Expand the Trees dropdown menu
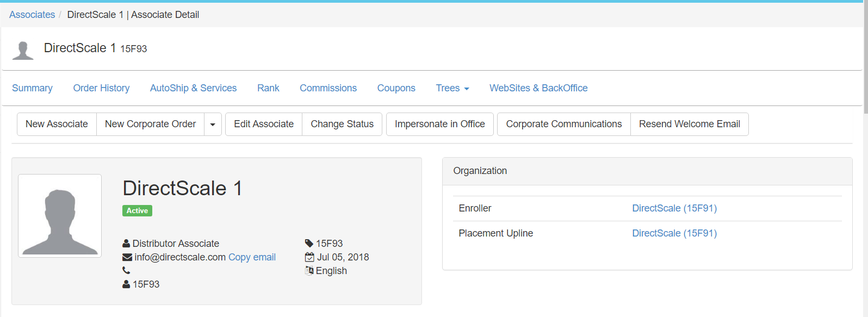868x317 pixels. (x=452, y=88)
